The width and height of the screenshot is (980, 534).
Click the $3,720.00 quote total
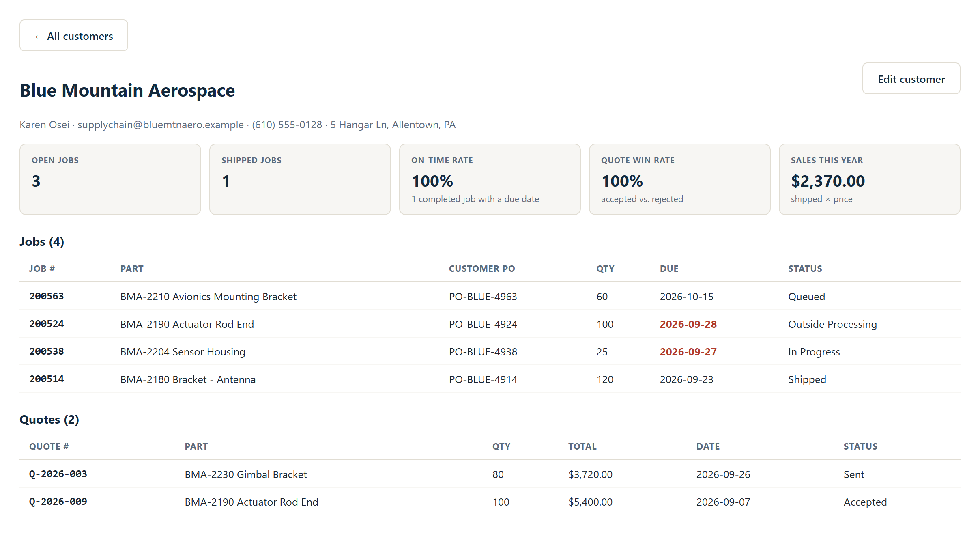[591, 474]
